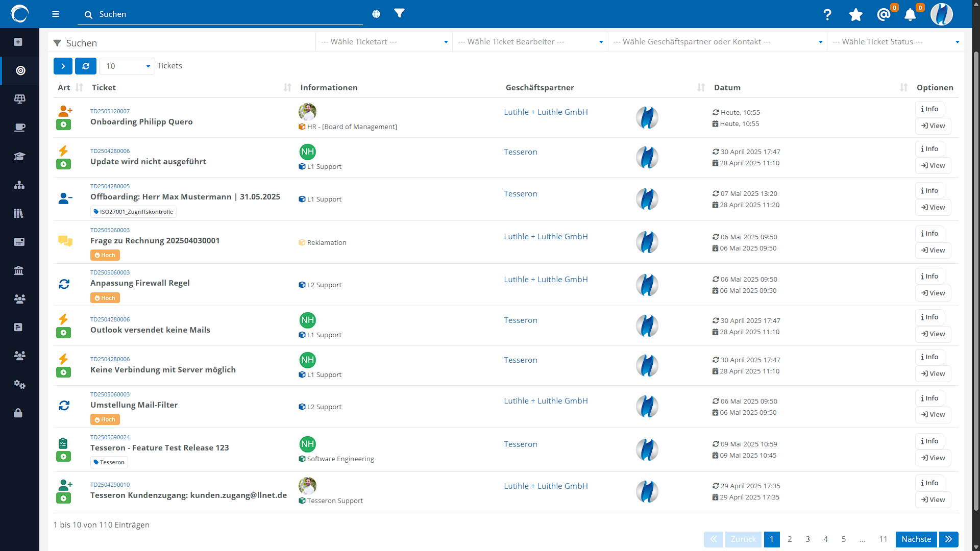
Task: Open the favorites star icon
Action: (x=856, y=15)
